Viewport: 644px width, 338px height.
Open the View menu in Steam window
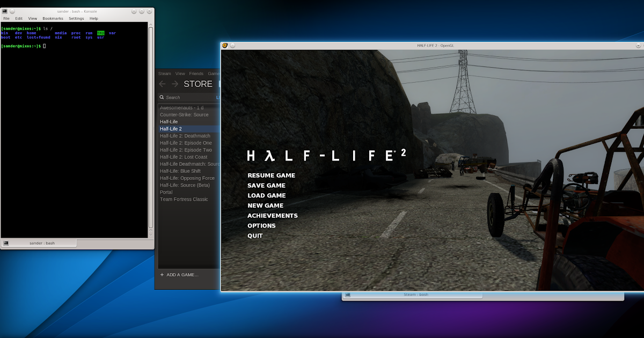click(180, 74)
